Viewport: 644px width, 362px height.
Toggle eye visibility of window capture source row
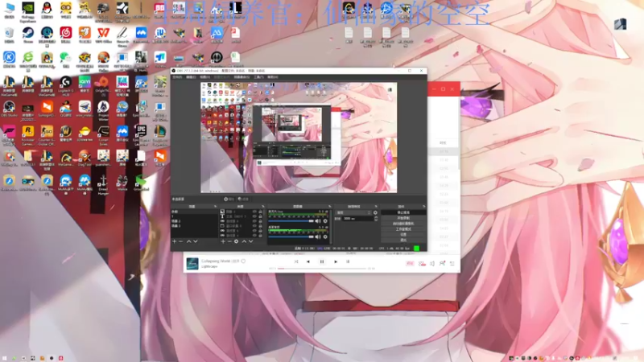point(254,226)
